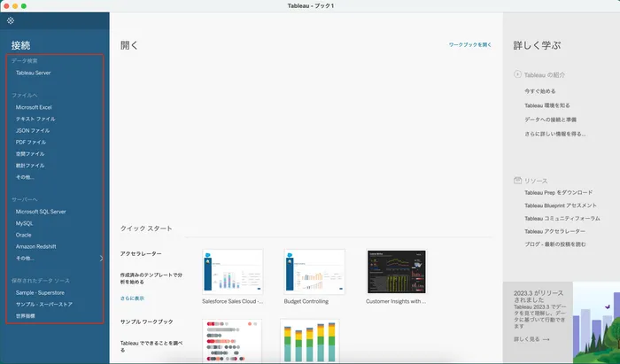Select JSON ファイル connection
Screen dimensions: 620x364
pos(33,130)
